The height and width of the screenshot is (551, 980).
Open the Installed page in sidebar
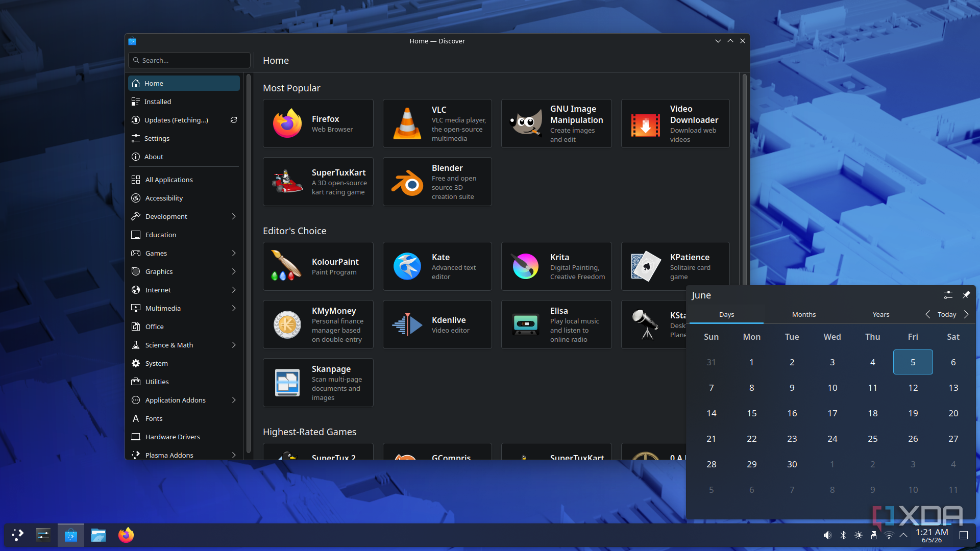click(x=184, y=102)
